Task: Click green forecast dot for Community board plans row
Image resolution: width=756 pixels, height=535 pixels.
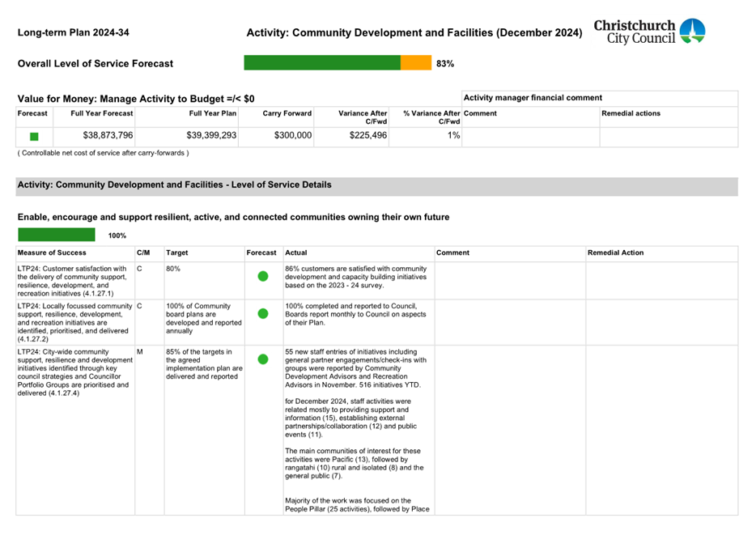Action: (262, 313)
